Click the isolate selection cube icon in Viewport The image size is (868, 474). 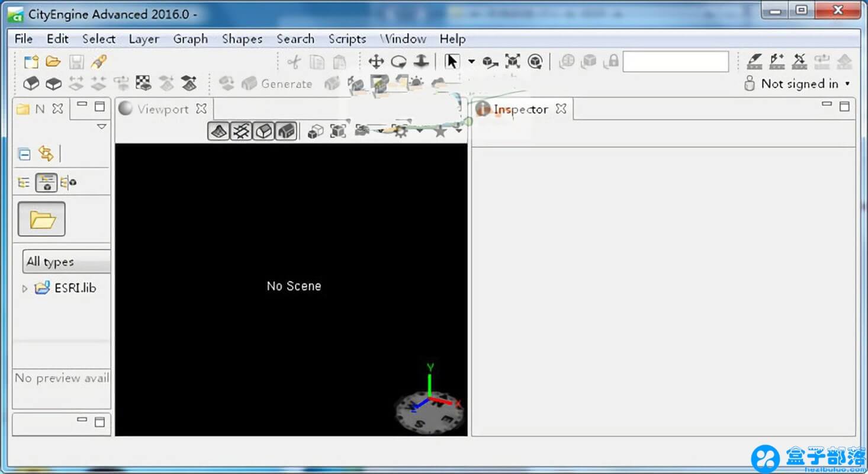pos(316,131)
